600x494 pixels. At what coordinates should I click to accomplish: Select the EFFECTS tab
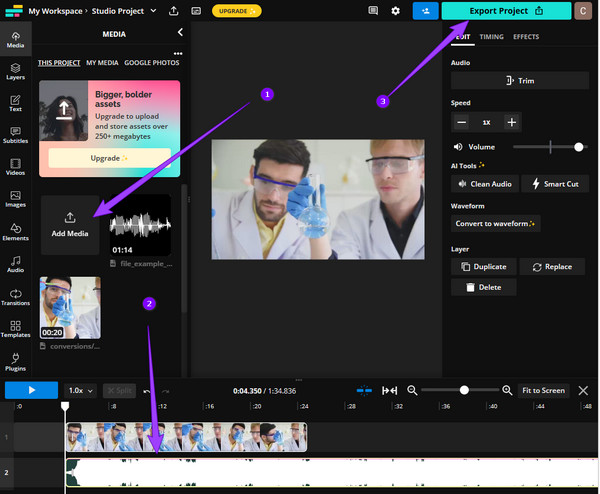(526, 37)
